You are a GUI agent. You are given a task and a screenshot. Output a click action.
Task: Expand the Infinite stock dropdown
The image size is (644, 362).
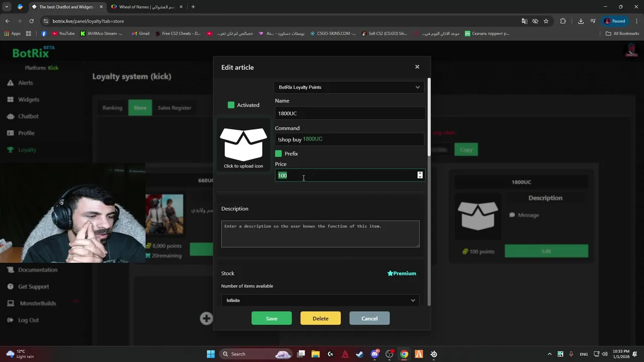pyautogui.click(x=320, y=300)
